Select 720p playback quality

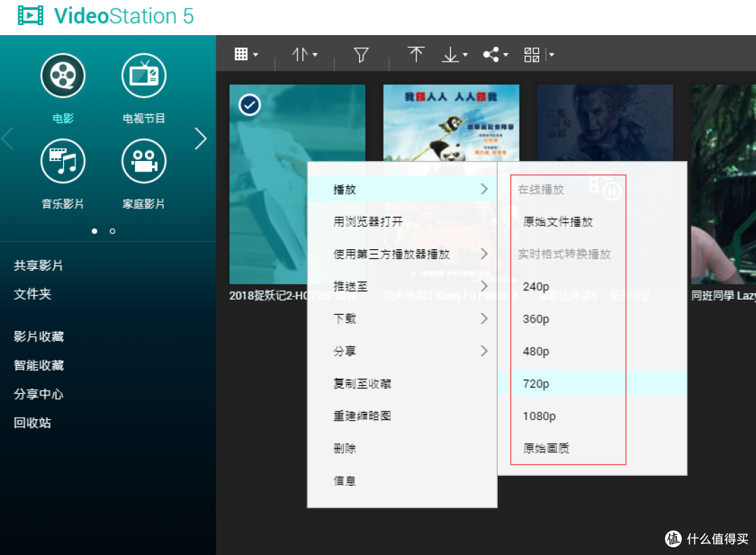(592, 384)
